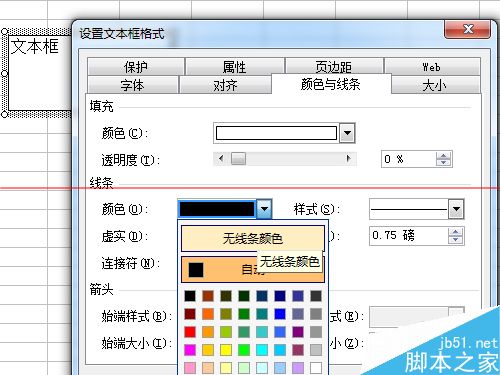500x375 pixels.
Task: Switch to the 字体 tab
Action: tap(133, 85)
